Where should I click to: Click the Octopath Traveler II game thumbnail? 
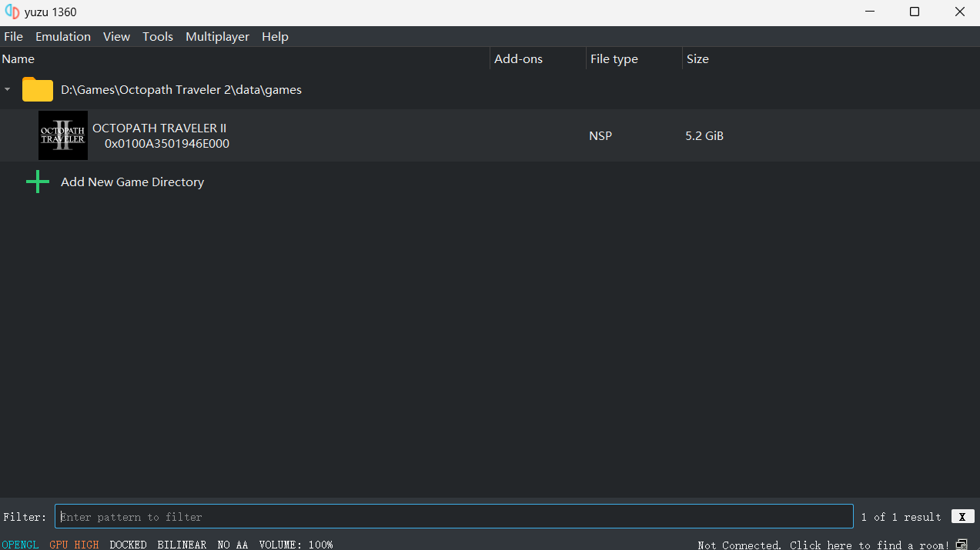click(63, 135)
